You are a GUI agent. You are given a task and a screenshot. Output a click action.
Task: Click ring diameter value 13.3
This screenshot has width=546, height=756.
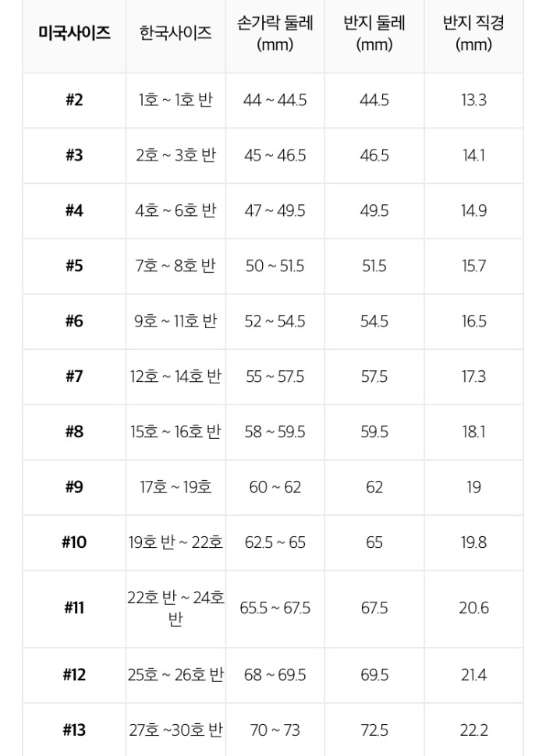pos(473,101)
